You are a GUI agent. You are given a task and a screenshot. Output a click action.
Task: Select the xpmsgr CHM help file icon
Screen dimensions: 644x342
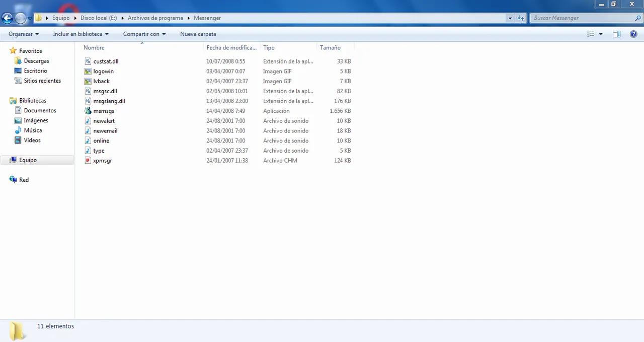88,161
